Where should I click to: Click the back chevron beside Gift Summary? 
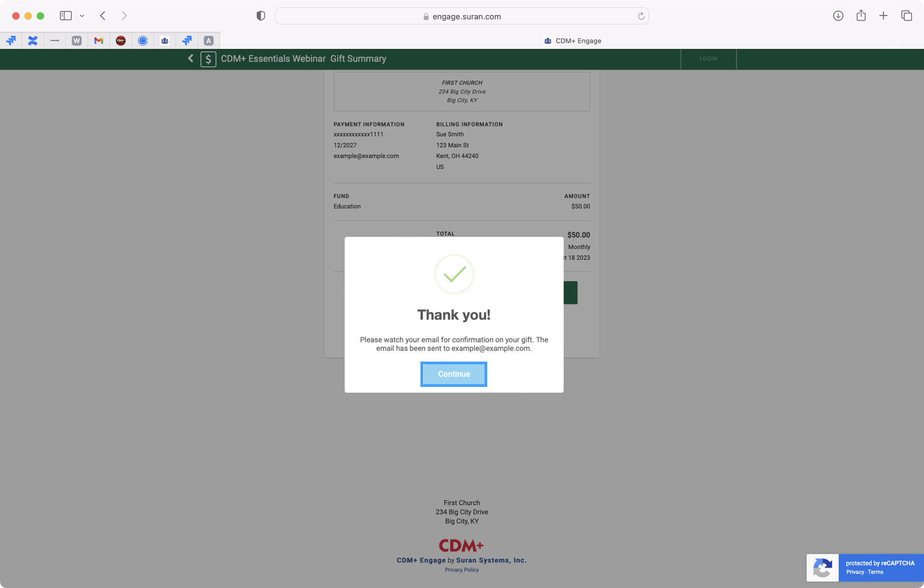click(x=190, y=59)
